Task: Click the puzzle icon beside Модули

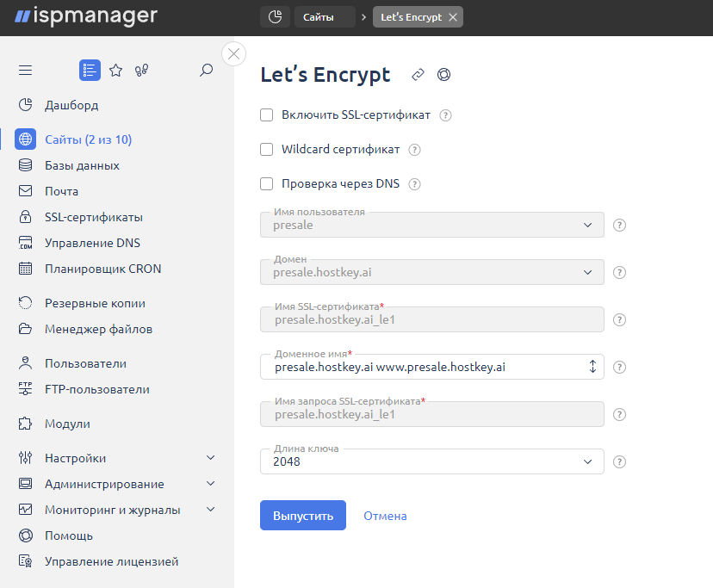Action: coord(26,424)
